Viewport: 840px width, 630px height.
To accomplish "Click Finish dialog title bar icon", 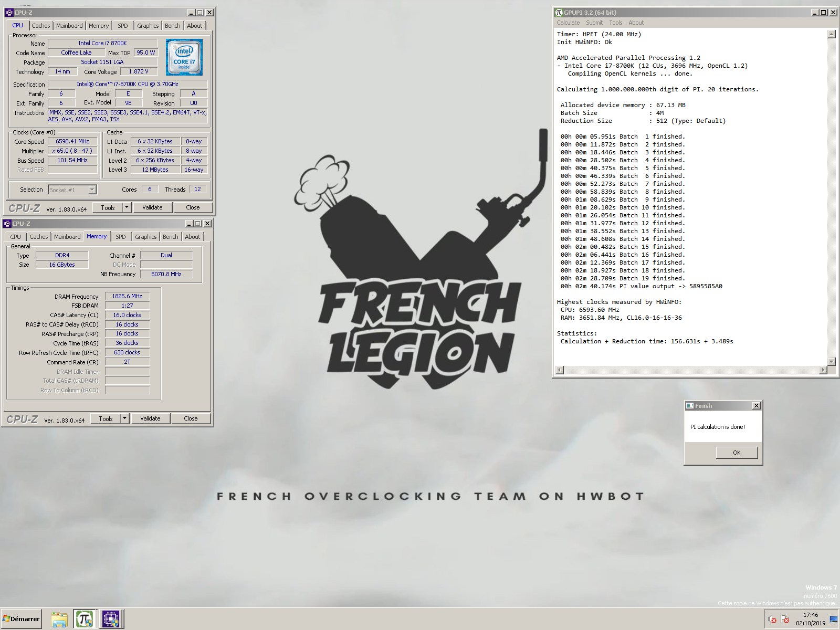I will 690,405.
